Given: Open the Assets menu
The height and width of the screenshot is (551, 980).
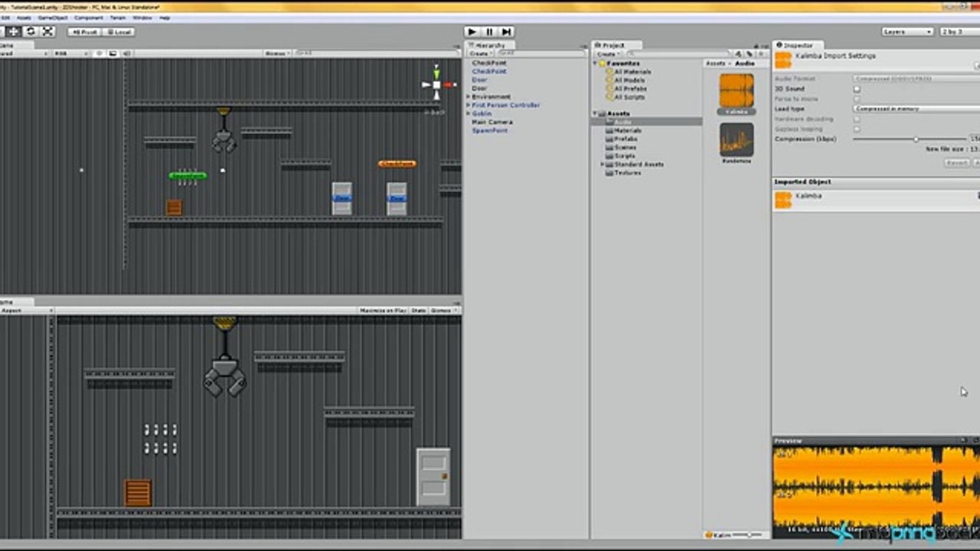Looking at the screenshot, I should (23, 18).
